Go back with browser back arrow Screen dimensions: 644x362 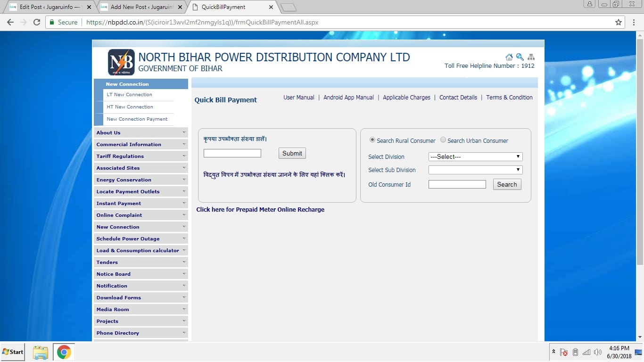coord(10,22)
